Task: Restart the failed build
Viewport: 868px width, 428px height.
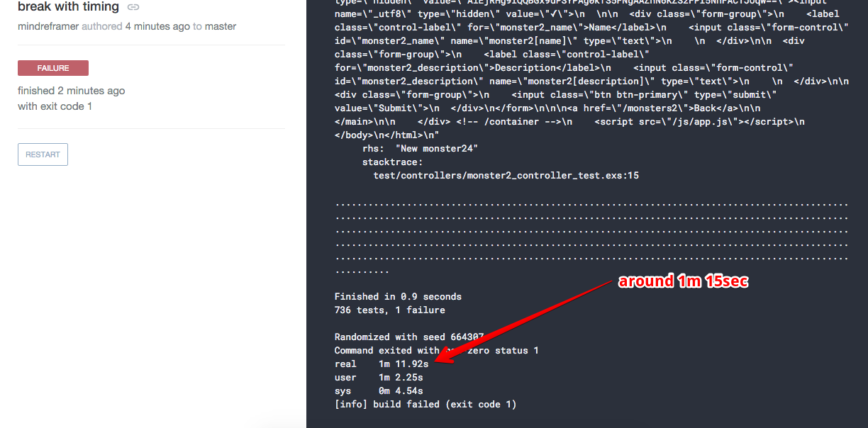Action: [x=43, y=154]
